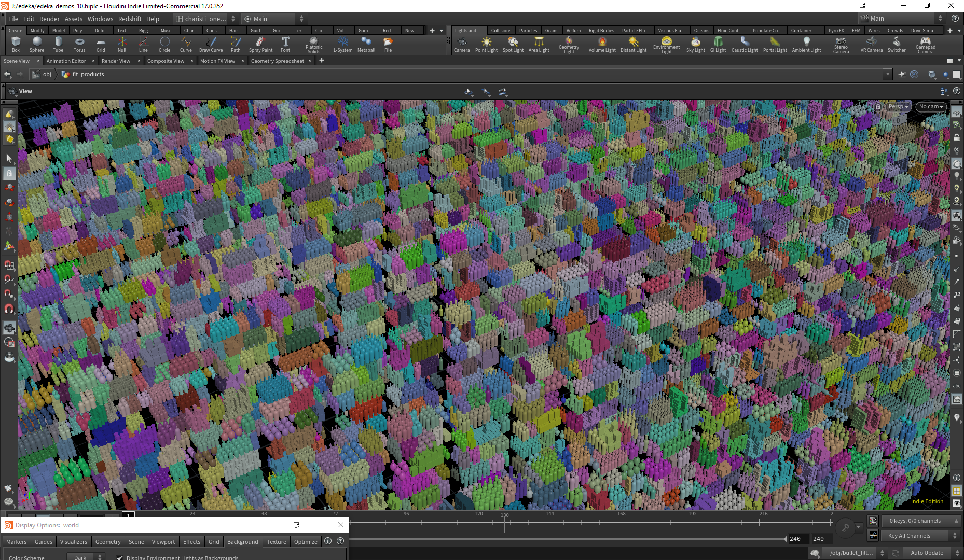
Task: Open the No cam camera dropdown
Action: tap(931, 107)
